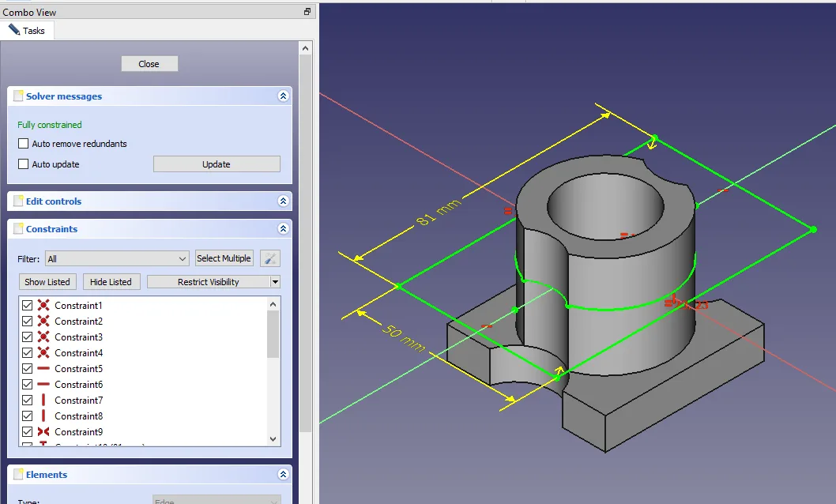The height and width of the screenshot is (504, 836).
Task: Click the 50 mm dimension label
Action: click(404, 337)
